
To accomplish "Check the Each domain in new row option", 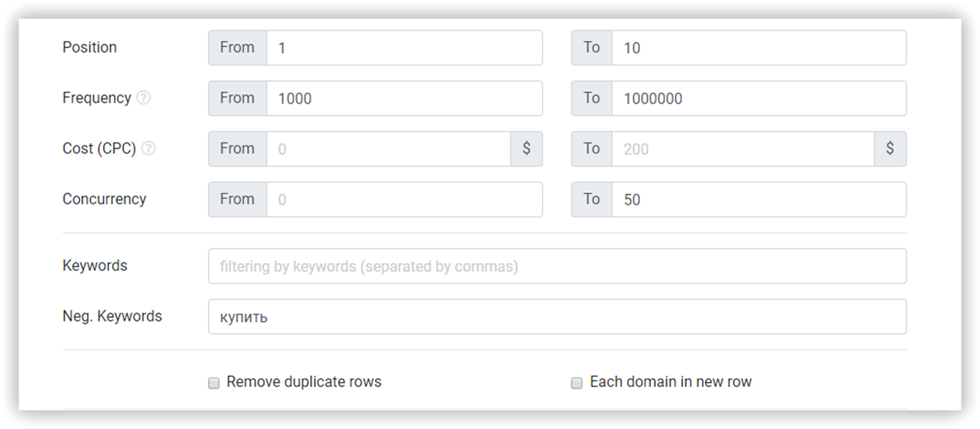I will (577, 383).
